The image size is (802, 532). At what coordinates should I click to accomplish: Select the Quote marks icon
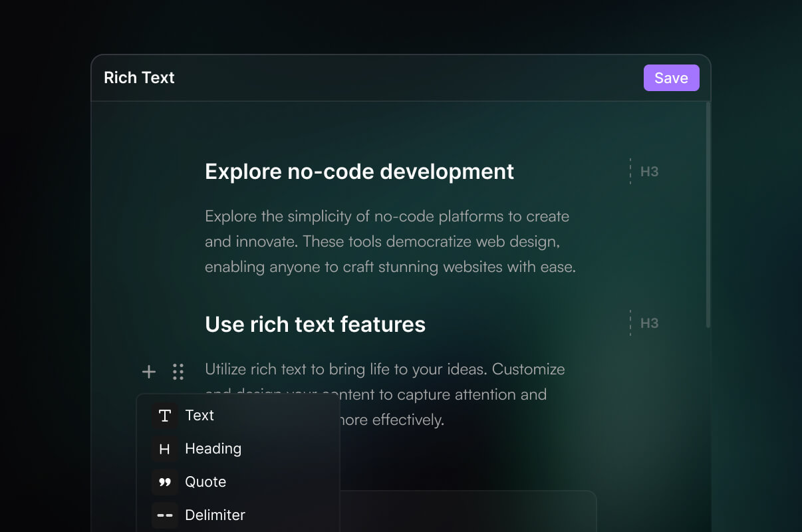(165, 482)
